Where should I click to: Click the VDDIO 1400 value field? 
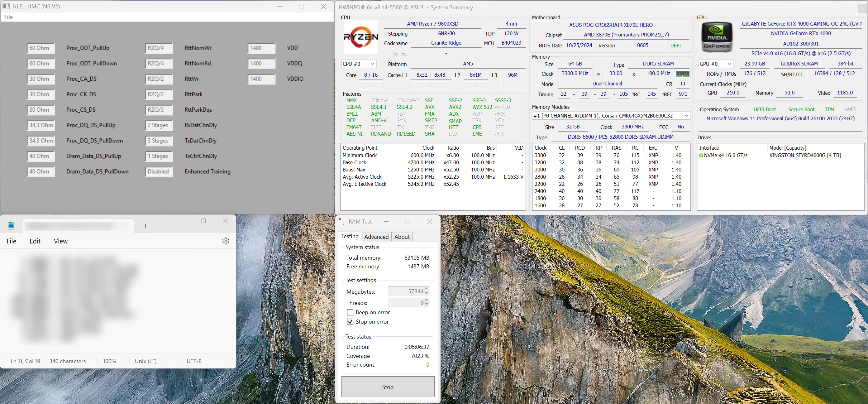pos(261,79)
